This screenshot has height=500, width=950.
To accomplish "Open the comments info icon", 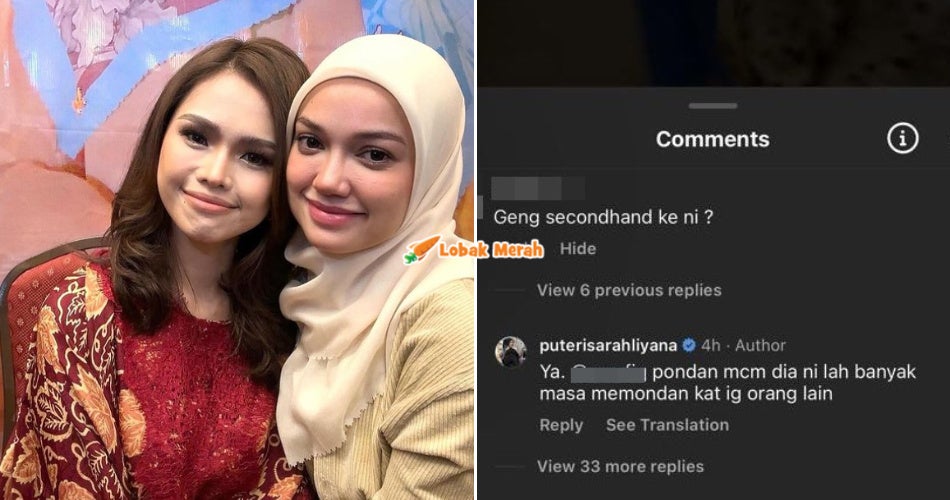I will [x=903, y=139].
